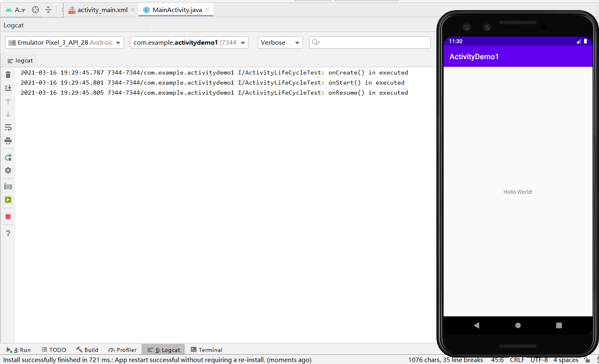The height and width of the screenshot is (364, 599).
Task: Click the down arrow stack trace icon
Action: pos(8,114)
